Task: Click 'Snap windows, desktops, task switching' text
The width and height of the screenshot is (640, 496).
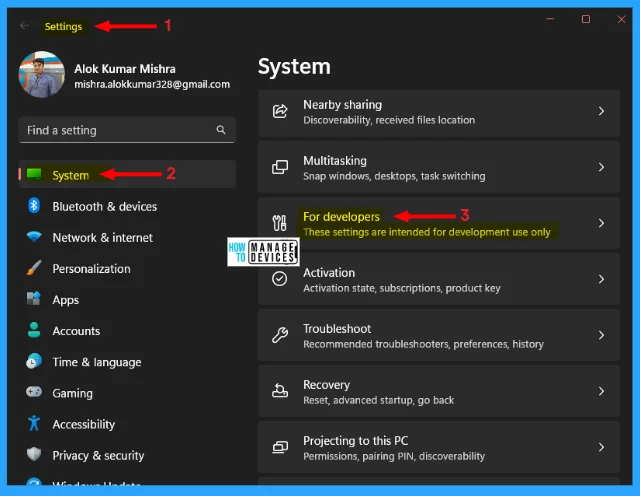Action: click(x=394, y=176)
